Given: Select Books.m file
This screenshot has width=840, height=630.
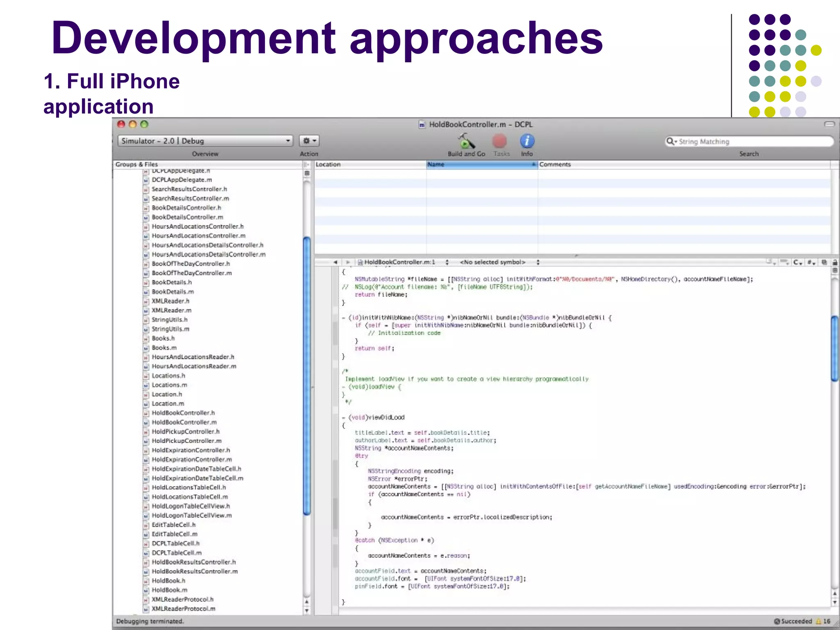Looking at the screenshot, I should pos(164,348).
